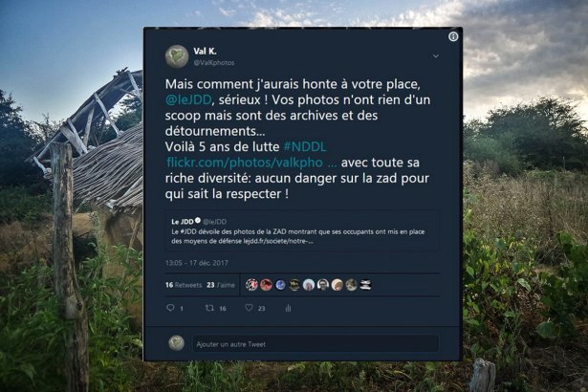Click the tweet timestamp 13:05 - 17 déc. 2017
The height and width of the screenshot is (392, 588).
coord(197,263)
